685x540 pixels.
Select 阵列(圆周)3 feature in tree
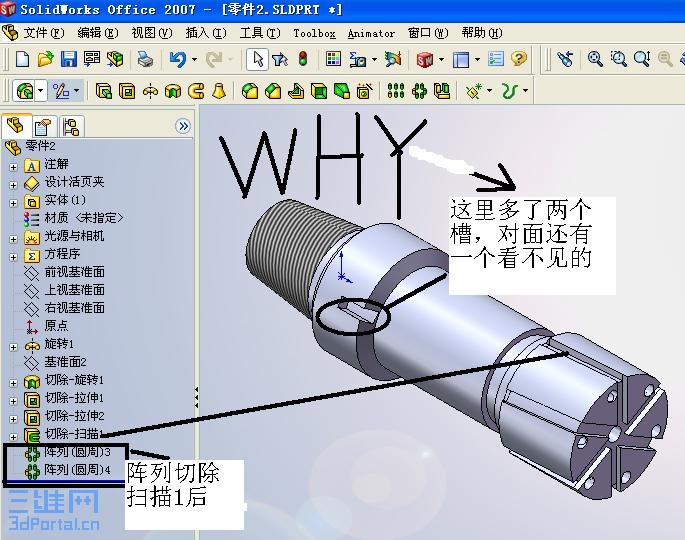coord(67,452)
